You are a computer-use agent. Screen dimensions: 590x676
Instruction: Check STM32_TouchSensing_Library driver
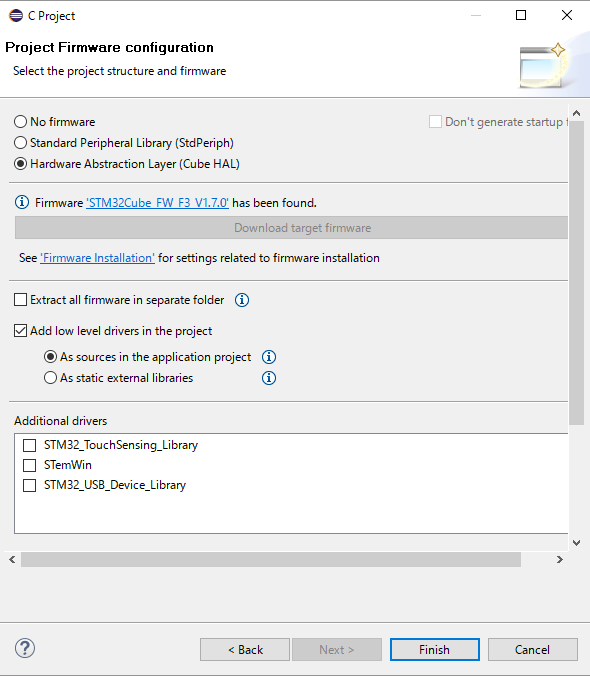pyautogui.click(x=29, y=445)
